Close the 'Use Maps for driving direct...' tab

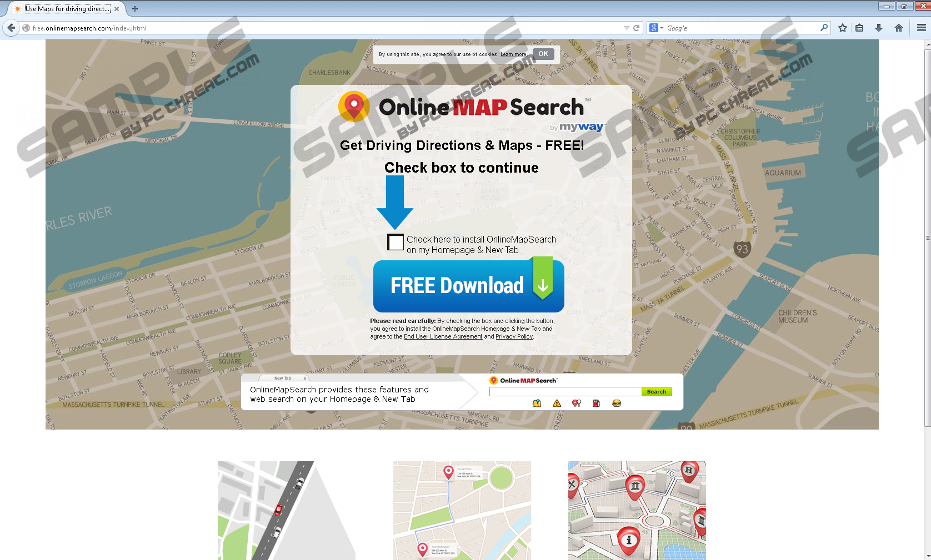[117, 9]
